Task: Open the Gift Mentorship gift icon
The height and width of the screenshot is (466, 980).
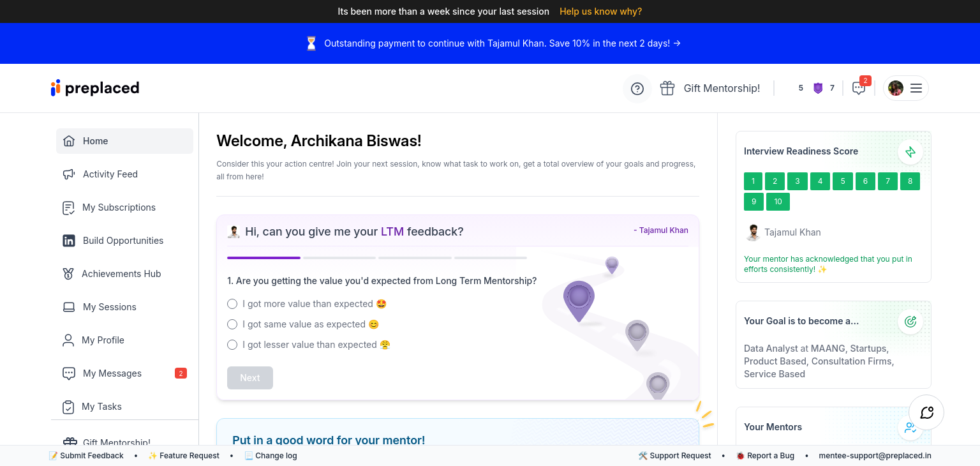Action: tap(667, 88)
